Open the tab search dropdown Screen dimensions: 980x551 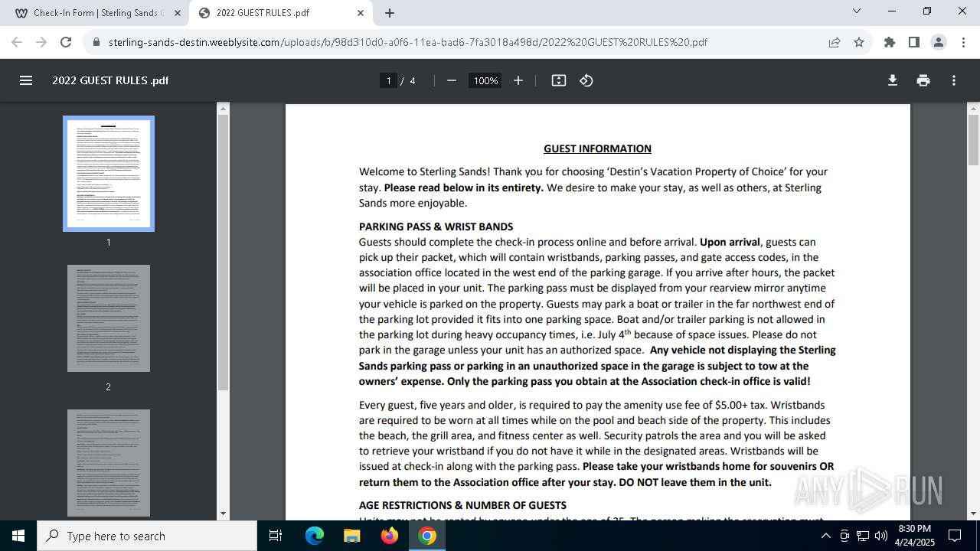pos(857,11)
